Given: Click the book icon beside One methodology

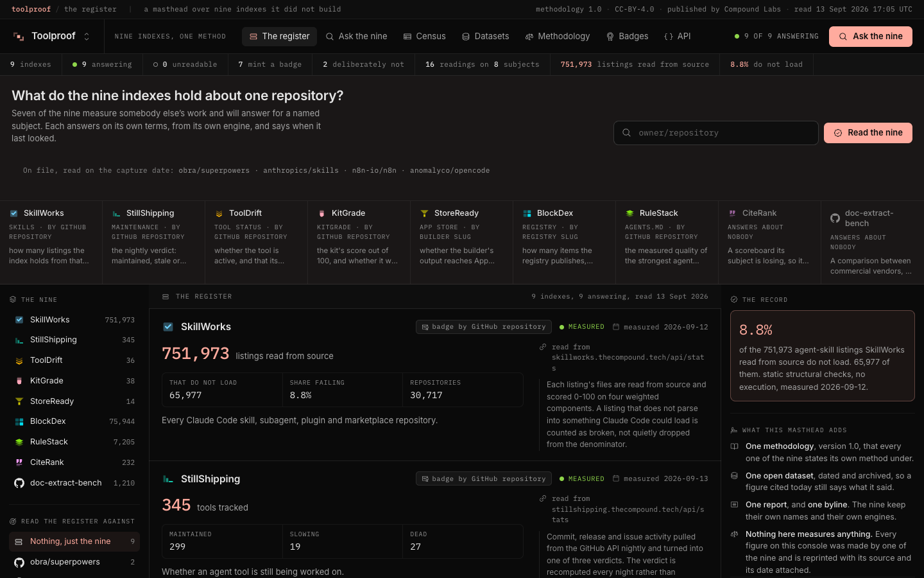Looking at the screenshot, I should click(x=735, y=446).
